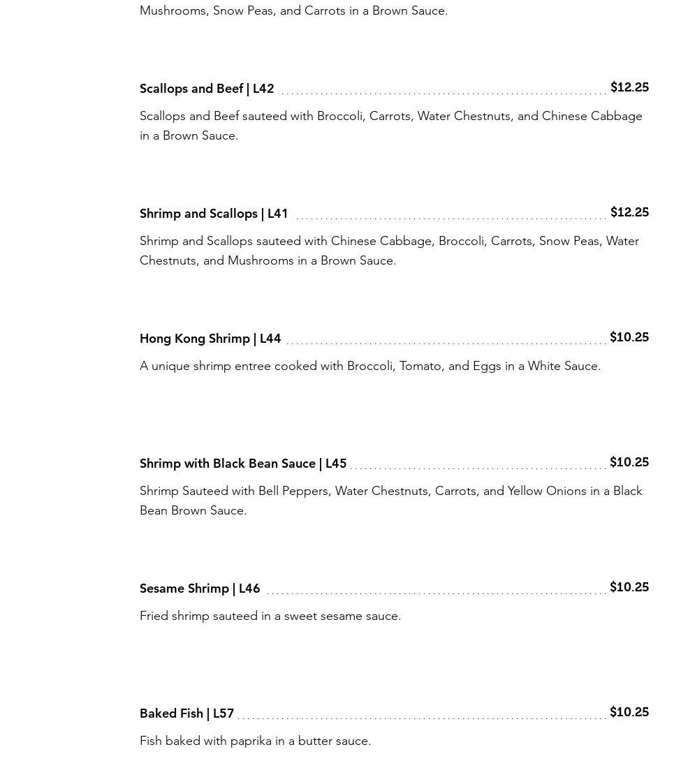Select the Hong Kong Shrimp | L44 title
This screenshot has width=674, height=784.
click(210, 339)
